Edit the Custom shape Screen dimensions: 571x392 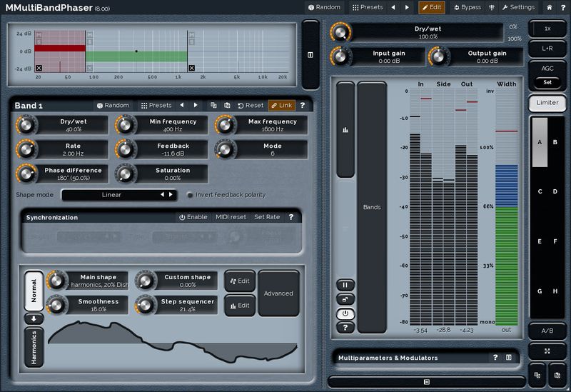click(240, 281)
